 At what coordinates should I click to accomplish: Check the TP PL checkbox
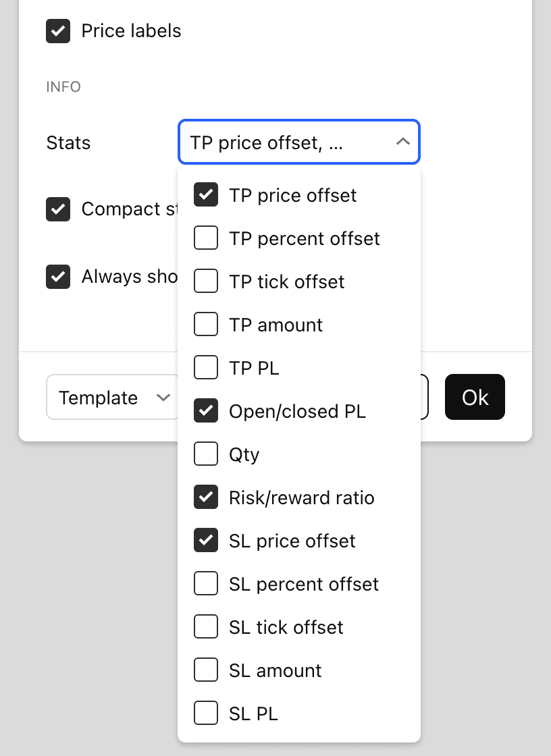pos(206,367)
